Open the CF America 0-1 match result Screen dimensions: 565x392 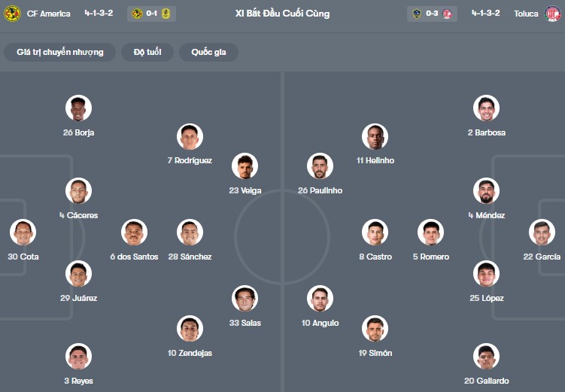pos(151,14)
